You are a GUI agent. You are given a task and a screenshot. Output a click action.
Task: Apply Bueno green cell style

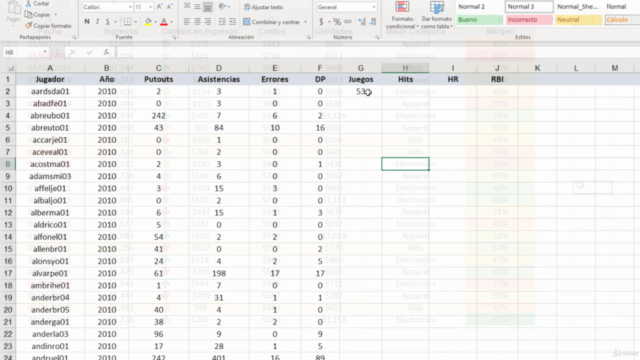click(479, 20)
